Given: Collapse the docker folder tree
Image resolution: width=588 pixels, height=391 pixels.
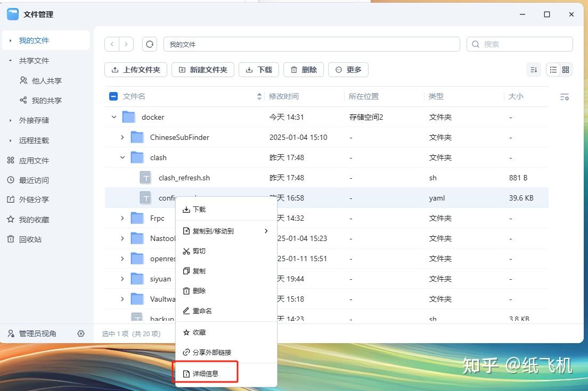Looking at the screenshot, I should pos(113,117).
